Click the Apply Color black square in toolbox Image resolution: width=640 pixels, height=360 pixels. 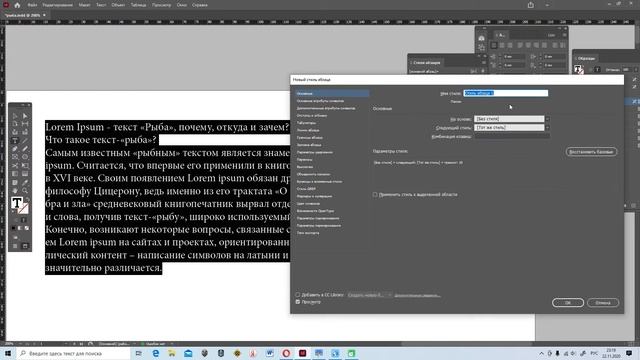click(x=13, y=228)
